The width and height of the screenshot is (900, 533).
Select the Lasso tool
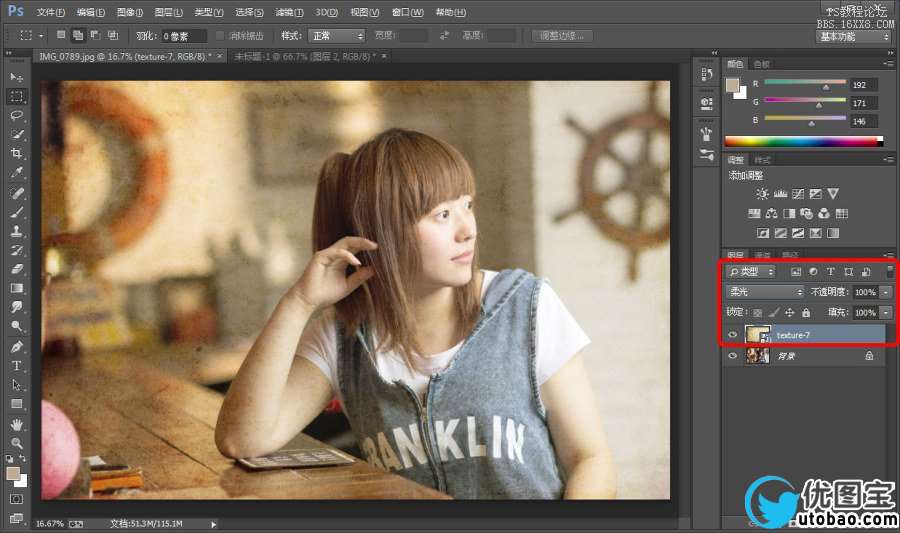17,115
